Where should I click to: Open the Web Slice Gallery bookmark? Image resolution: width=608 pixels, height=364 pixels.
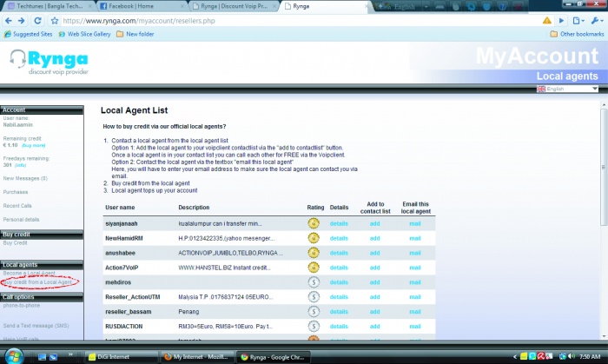point(84,34)
